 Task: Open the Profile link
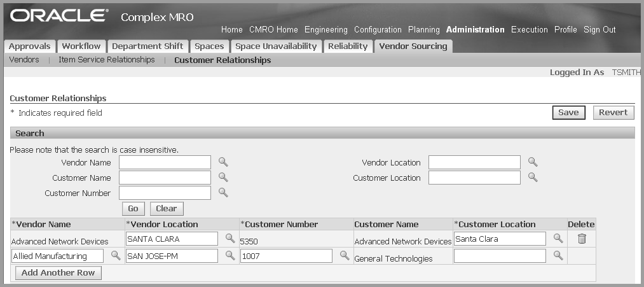point(566,30)
